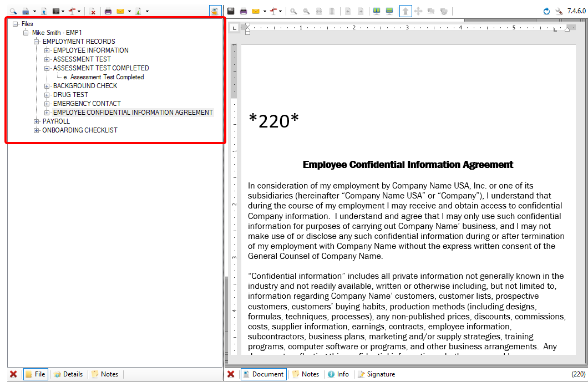Image resolution: width=588 pixels, height=382 pixels.
Task: Expand the DRUG TEST folder
Action: (47, 95)
